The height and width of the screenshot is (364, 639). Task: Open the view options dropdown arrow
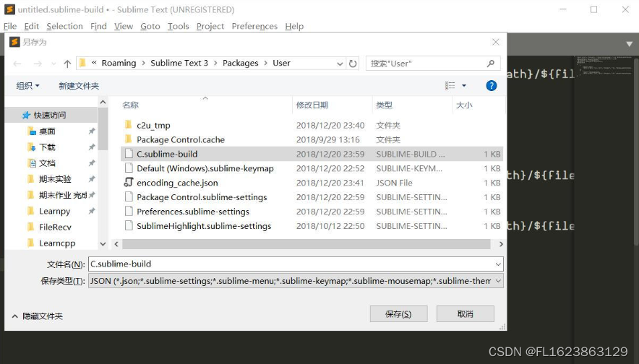click(464, 86)
